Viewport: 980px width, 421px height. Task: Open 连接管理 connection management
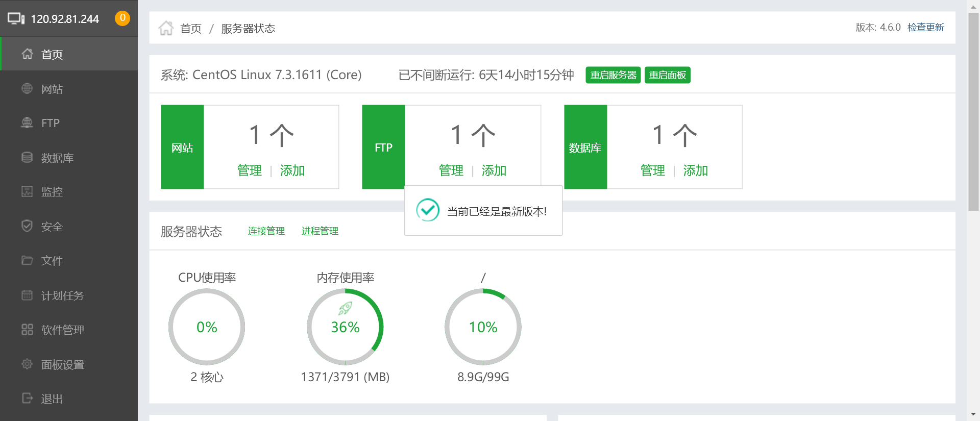coord(266,231)
